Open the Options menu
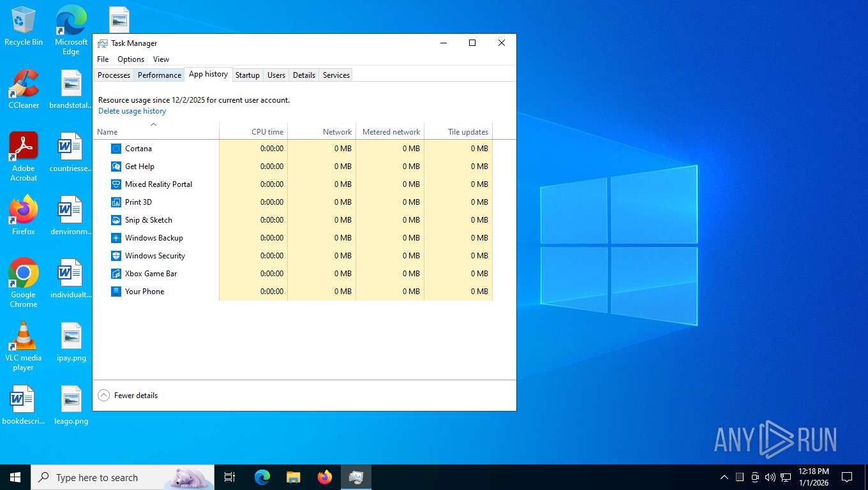Image resolution: width=868 pixels, height=490 pixels. (x=131, y=59)
